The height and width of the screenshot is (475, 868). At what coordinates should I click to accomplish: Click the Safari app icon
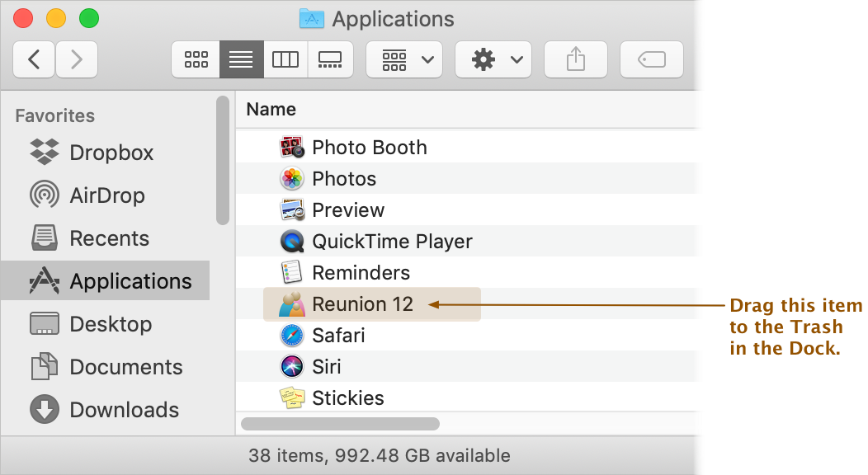[x=292, y=336]
